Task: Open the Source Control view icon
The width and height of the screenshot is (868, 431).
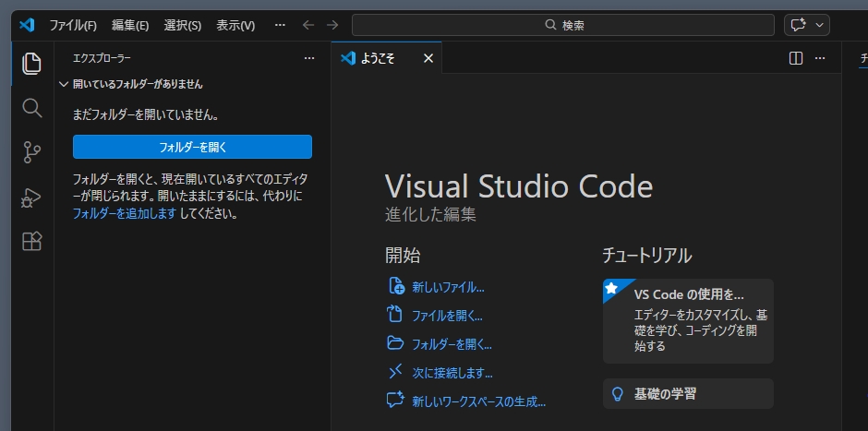Action: pyautogui.click(x=32, y=152)
